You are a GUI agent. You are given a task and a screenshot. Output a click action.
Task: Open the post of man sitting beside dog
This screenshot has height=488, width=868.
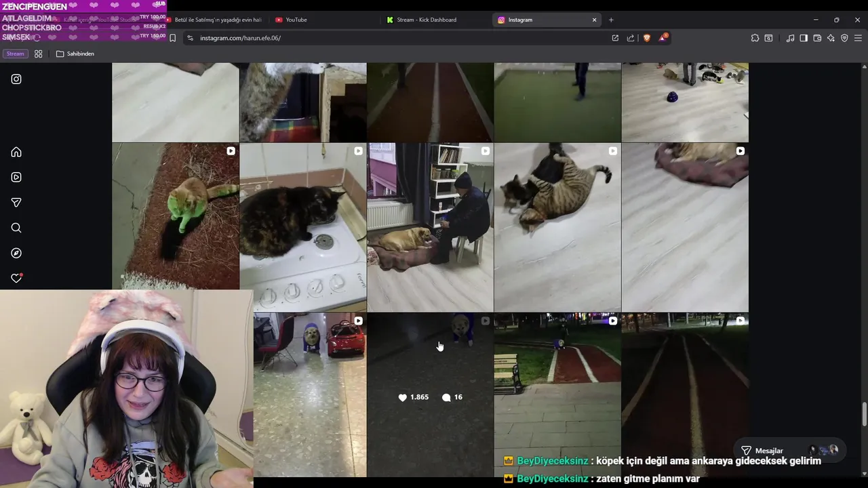pyautogui.click(x=430, y=227)
